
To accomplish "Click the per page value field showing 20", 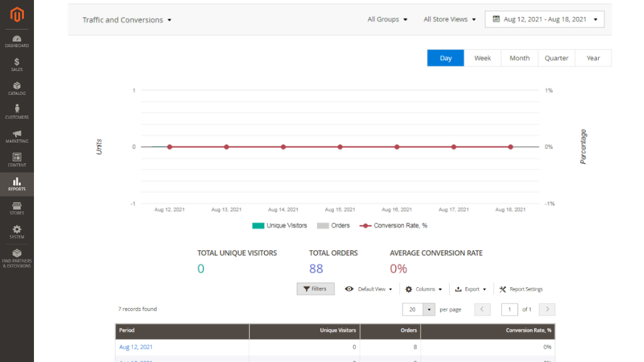I will coord(413,309).
